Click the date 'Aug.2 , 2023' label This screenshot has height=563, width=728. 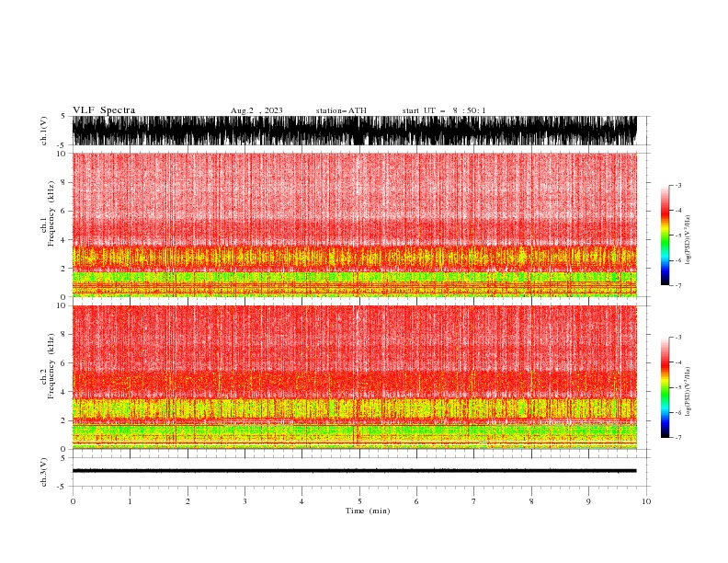[256, 110]
